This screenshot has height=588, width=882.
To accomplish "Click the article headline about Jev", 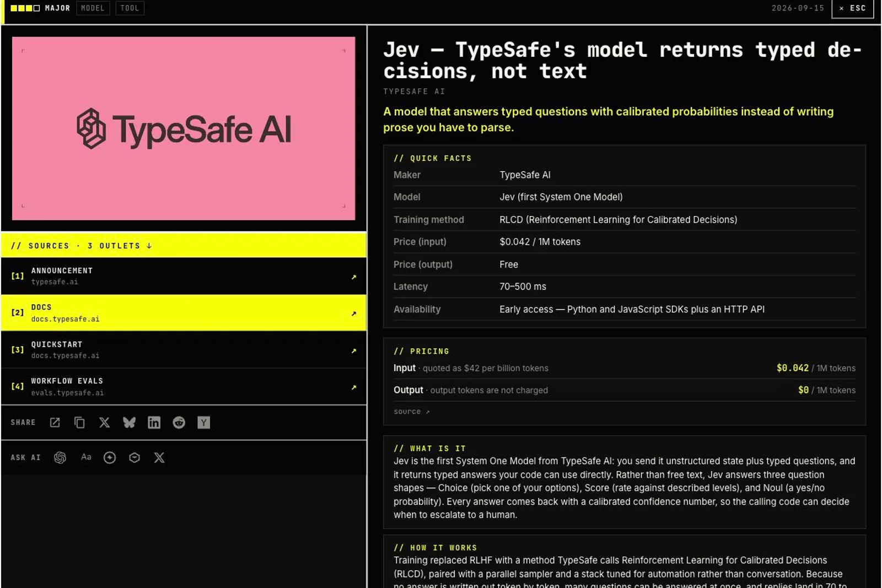I will pos(623,61).
